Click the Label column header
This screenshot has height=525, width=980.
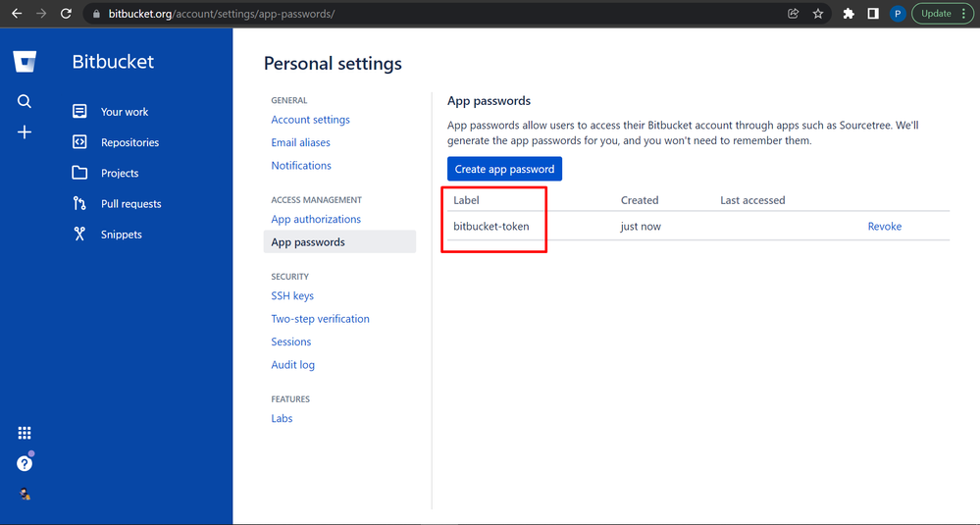[x=466, y=200]
